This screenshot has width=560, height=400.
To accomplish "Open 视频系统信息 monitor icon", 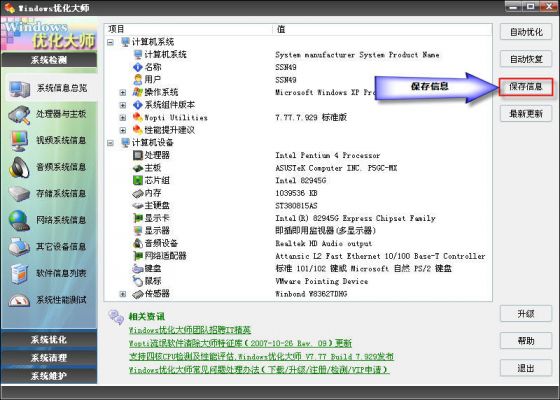I will tap(19, 141).
